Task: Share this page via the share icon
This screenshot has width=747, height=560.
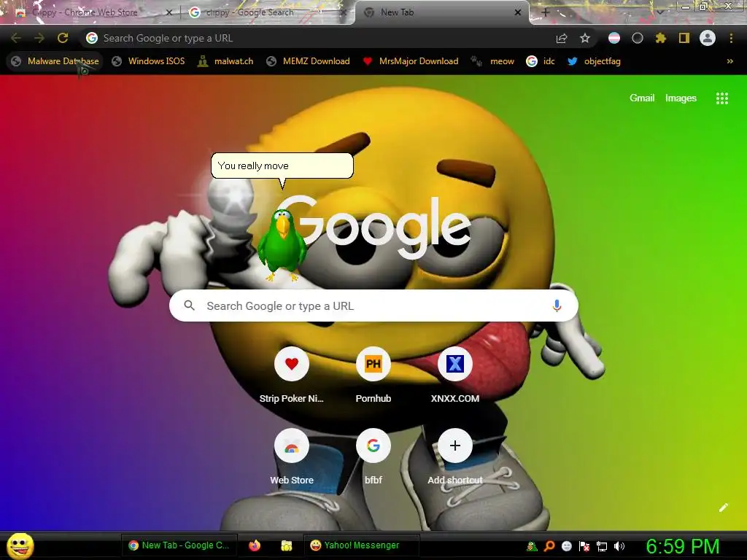Action: [x=562, y=38]
